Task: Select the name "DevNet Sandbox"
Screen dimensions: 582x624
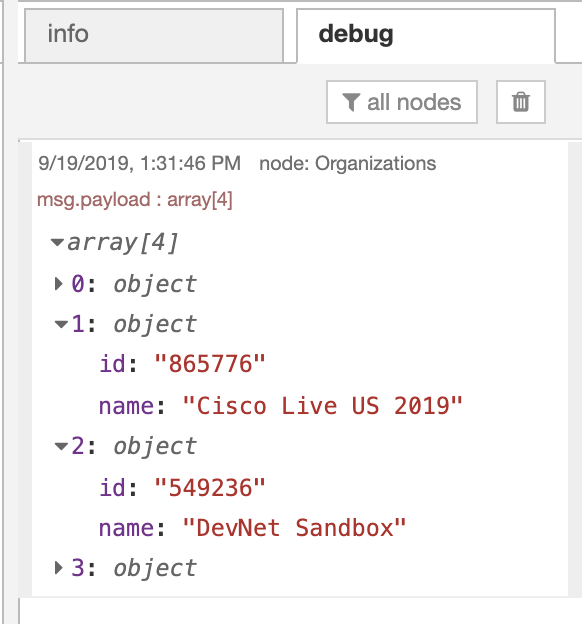Action: pos(294,528)
